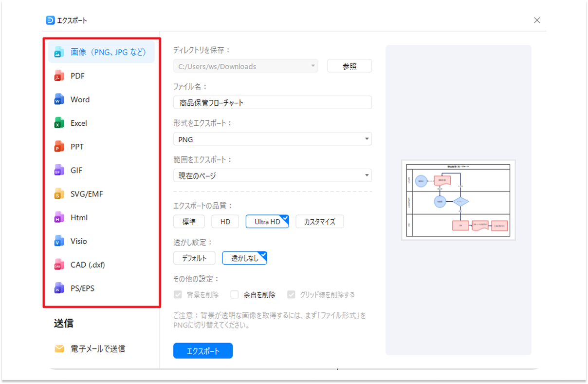The height and width of the screenshot is (384, 588).
Task: Select the PDF export format icon
Action: (x=59, y=76)
